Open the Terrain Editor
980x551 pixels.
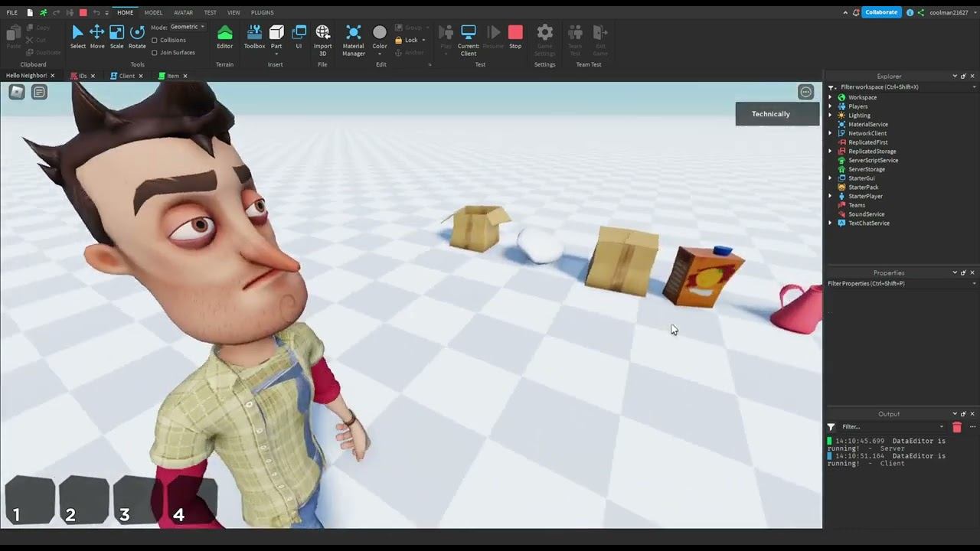(x=224, y=37)
